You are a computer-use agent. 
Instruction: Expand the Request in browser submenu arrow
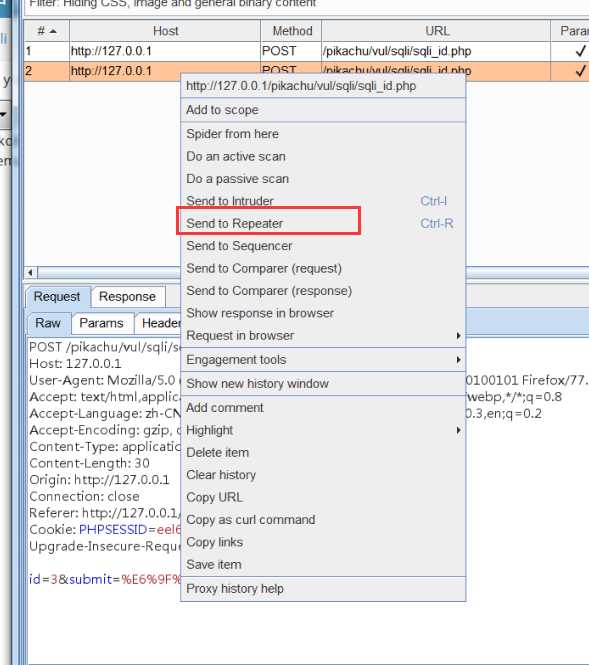(458, 335)
